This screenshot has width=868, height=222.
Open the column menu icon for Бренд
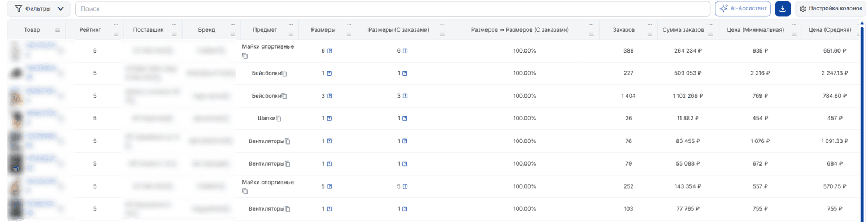click(232, 34)
